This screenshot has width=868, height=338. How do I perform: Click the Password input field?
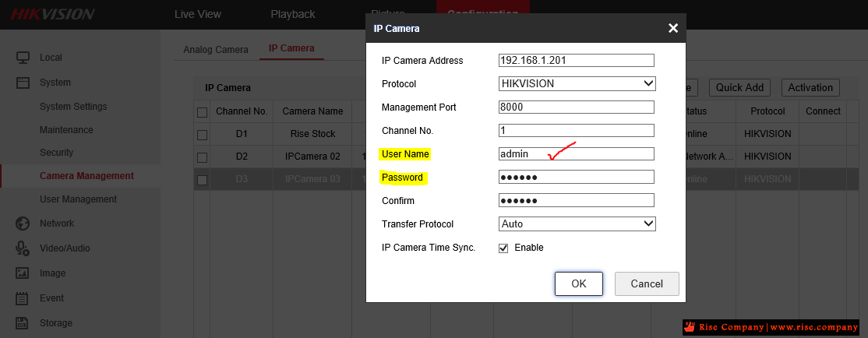coord(577,177)
